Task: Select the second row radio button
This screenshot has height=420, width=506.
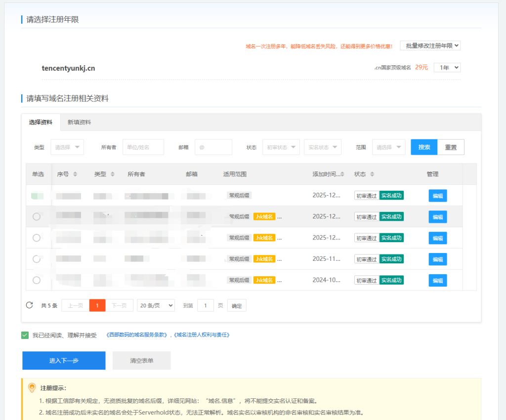Action: click(37, 216)
